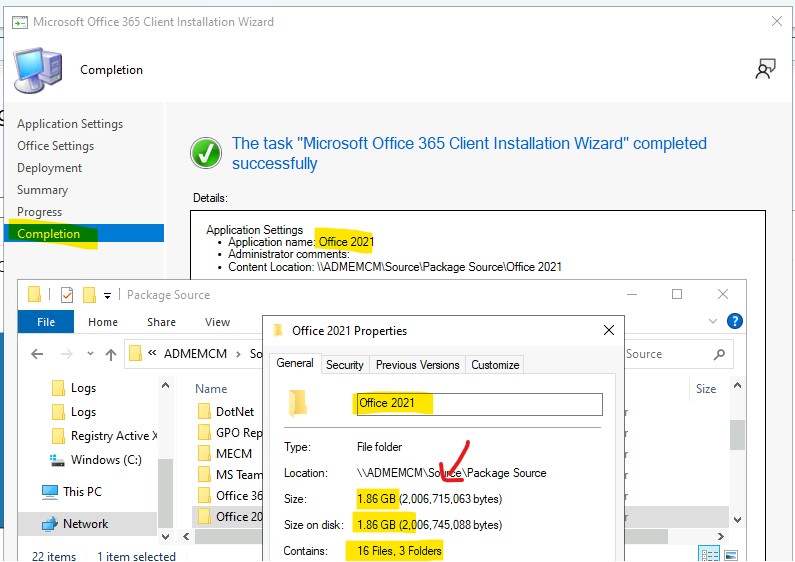Click the MECM folder icon
The width and height of the screenshot is (795, 562).
pos(204,453)
